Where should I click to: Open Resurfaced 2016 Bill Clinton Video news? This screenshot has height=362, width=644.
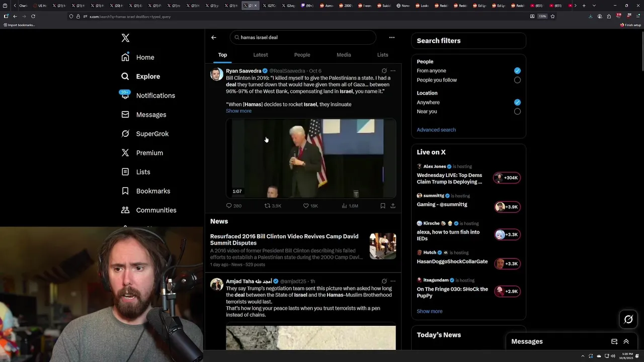[284, 240]
